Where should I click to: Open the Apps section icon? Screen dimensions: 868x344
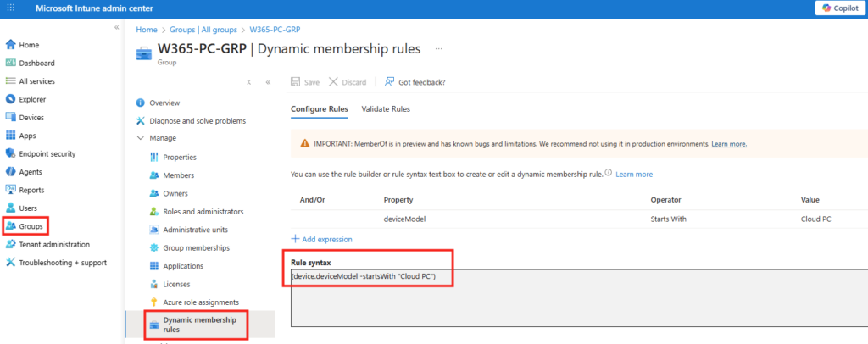pyautogui.click(x=11, y=136)
